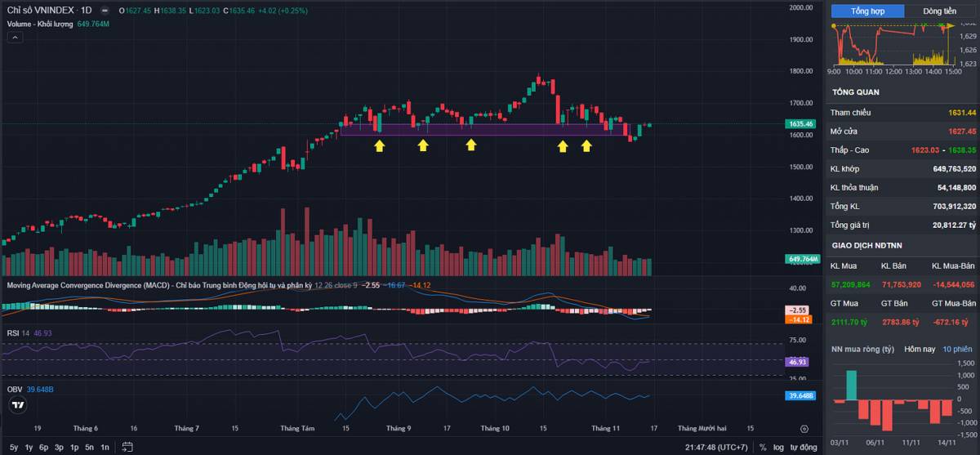
Task: Click the RSI value tag 46.93 on axis
Action: click(x=798, y=361)
